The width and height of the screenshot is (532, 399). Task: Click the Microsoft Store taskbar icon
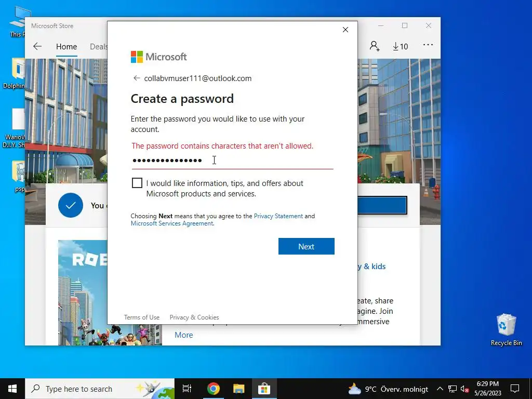point(264,389)
